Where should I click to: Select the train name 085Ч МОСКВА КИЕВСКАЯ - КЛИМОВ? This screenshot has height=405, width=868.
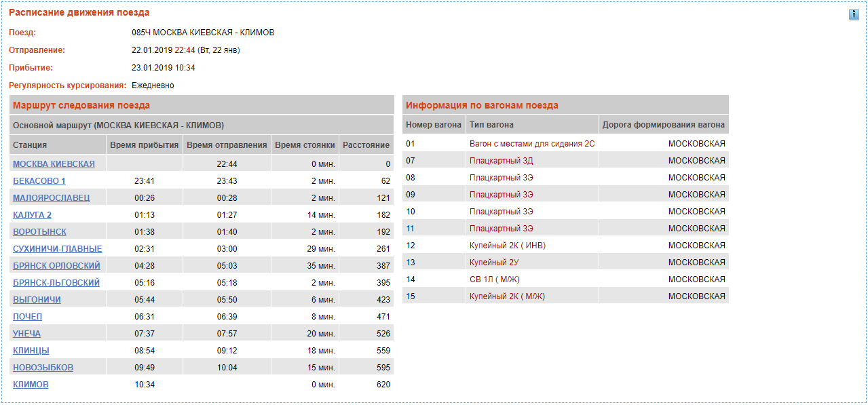pyautogui.click(x=203, y=33)
